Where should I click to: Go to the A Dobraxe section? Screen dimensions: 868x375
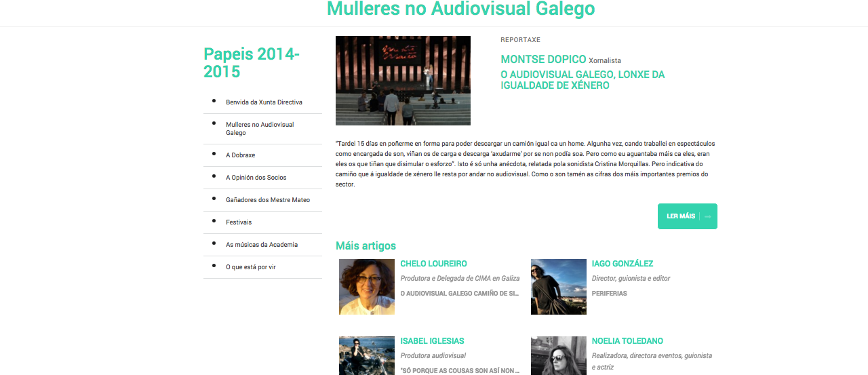(240, 155)
